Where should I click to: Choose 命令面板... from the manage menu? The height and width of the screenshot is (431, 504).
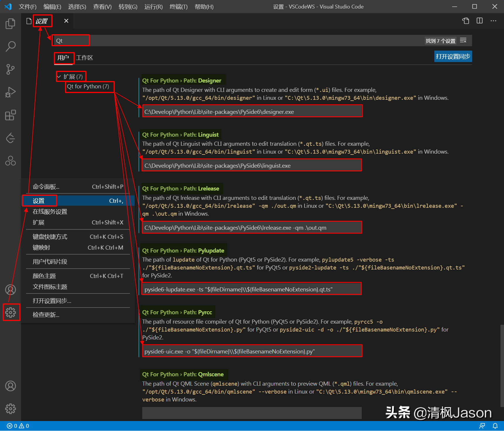click(78, 187)
